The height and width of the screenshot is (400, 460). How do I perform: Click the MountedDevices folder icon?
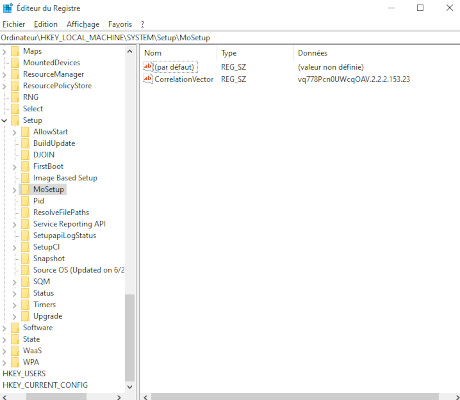pyautogui.click(x=15, y=63)
